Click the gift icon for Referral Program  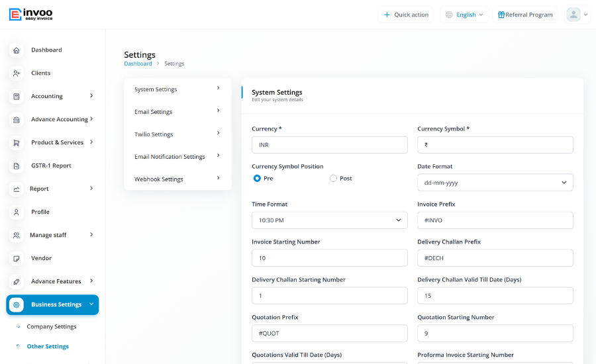501,15
